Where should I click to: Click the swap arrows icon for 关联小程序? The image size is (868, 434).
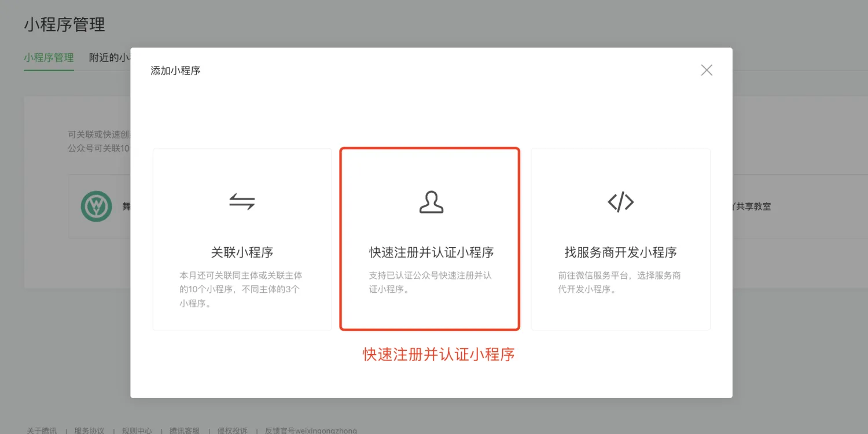[242, 202]
